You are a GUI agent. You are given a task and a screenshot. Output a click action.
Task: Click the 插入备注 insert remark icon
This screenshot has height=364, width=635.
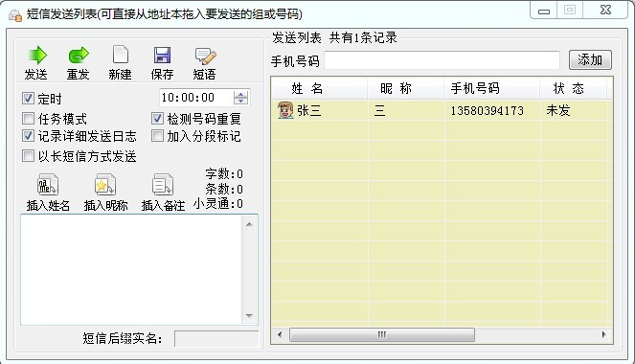[163, 185]
